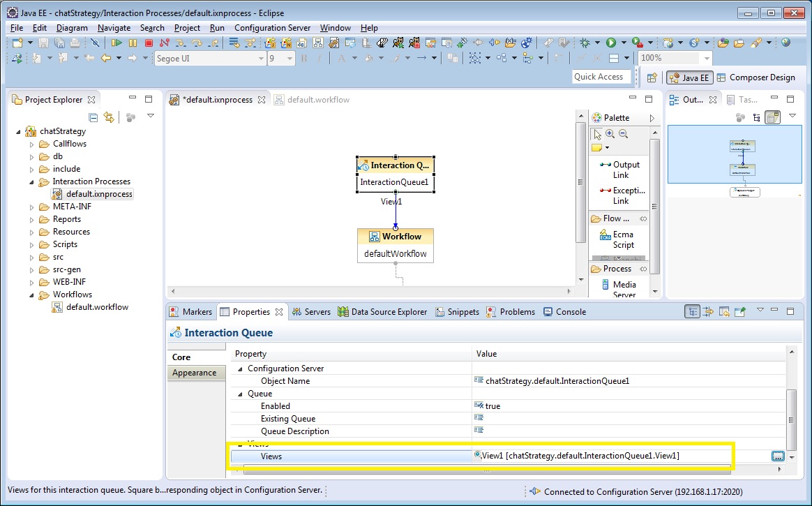Open the Diagram menu
Image resolution: width=812 pixels, height=506 pixels.
tap(73, 28)
